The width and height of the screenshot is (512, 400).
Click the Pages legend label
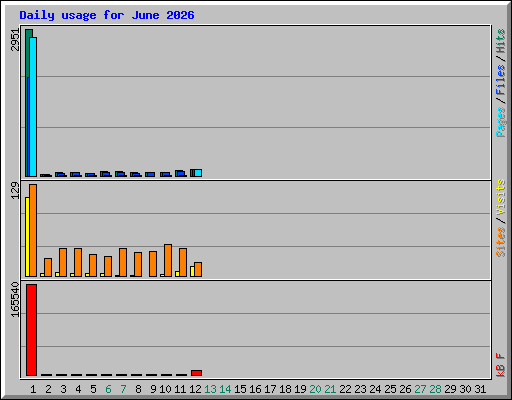501,122
